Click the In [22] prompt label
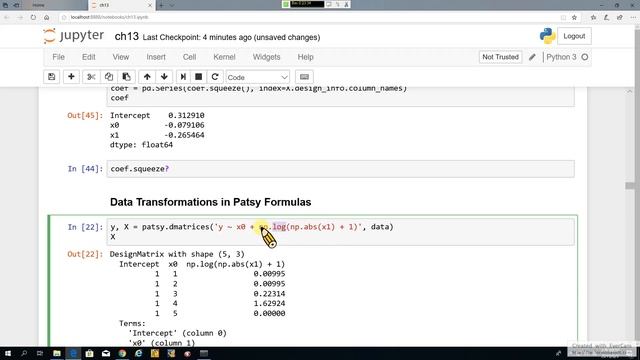The height and width of the screenshot is (360, 640). point(85,227)
